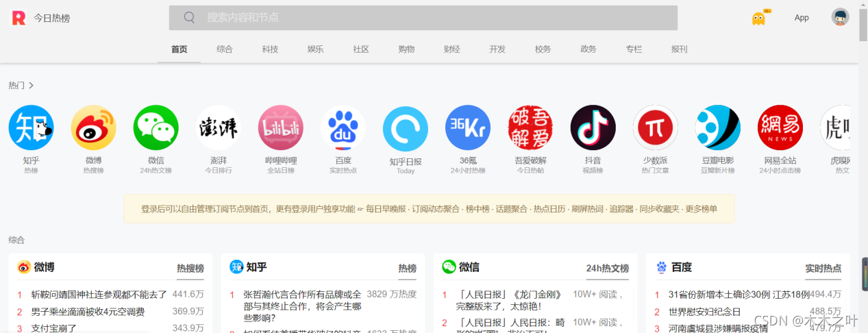Click the 今日热榜 site title

pyautogui.click(x=52, y=18)
